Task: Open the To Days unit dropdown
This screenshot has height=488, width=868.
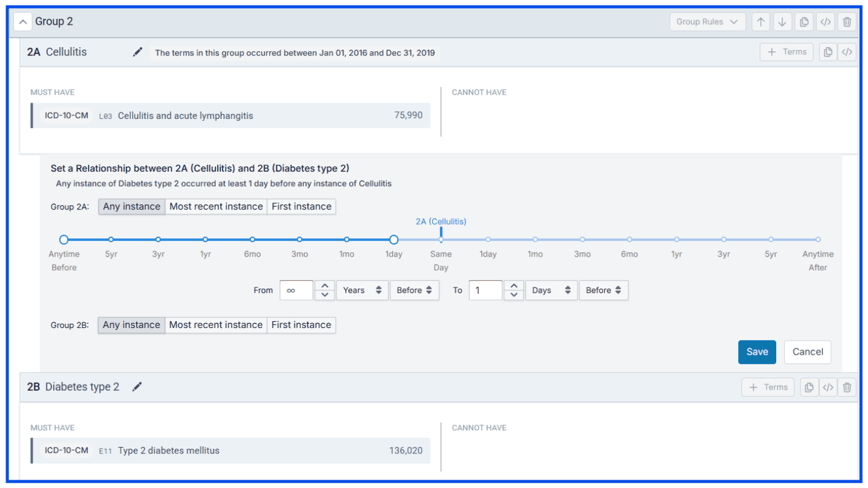Action: click(551, 290)
